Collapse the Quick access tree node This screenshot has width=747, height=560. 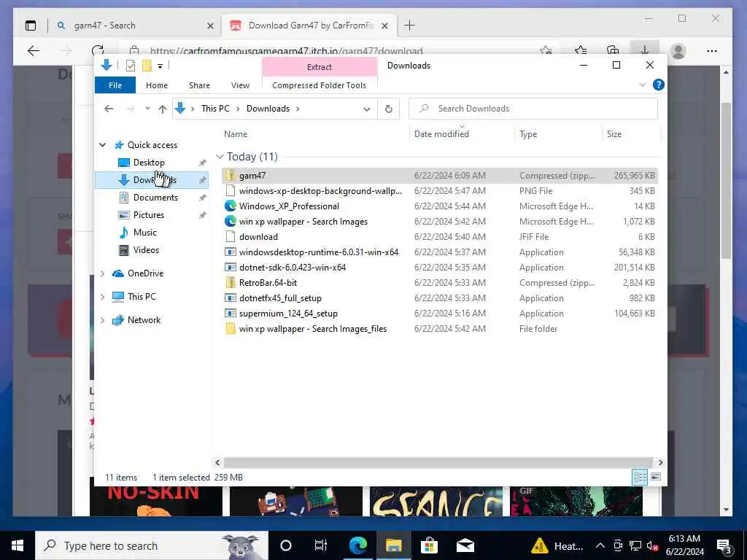102,145
